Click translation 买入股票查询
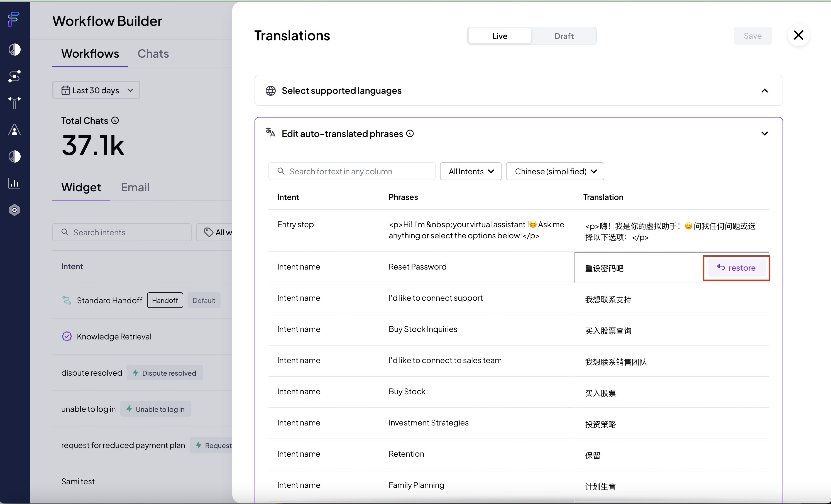 (x=608, y=331)
